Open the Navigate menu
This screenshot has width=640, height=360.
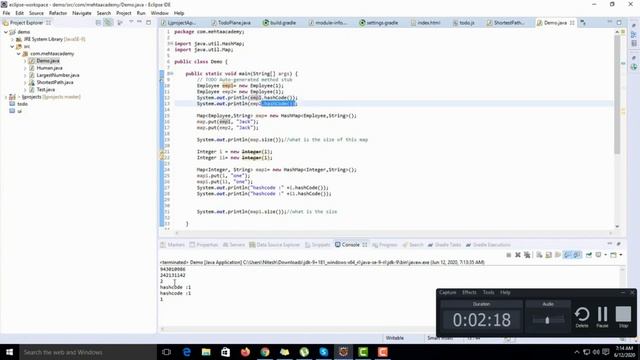(x=82, y=13)
